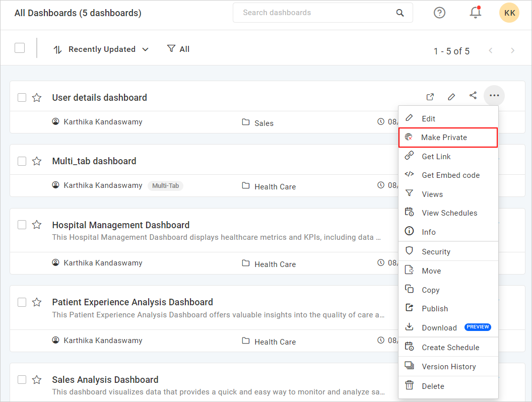Open the notifications bell icon
The height and width of the screenshot is (402, 532).
point(475,13)
